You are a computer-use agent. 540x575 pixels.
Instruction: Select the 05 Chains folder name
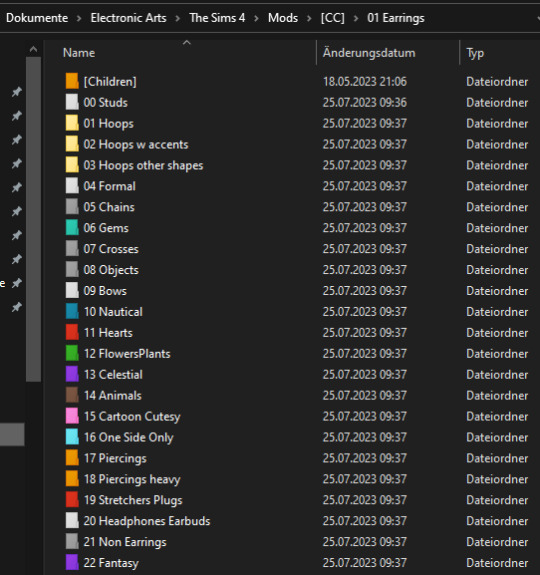(x=109, y=207)
